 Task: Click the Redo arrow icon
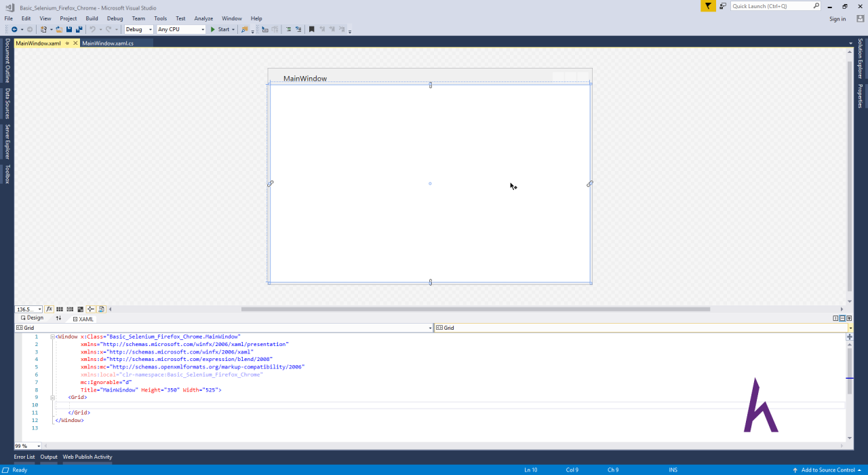[x=108, y=29]
